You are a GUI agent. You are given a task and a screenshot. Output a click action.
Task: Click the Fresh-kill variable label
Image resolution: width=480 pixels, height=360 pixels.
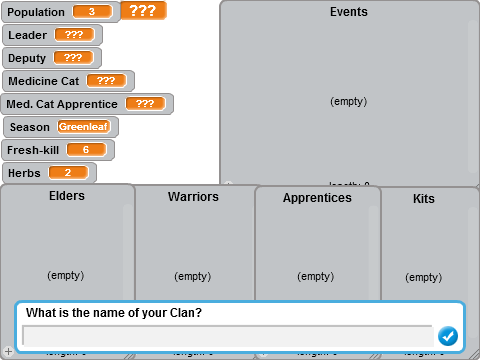(x=33, y=150)
